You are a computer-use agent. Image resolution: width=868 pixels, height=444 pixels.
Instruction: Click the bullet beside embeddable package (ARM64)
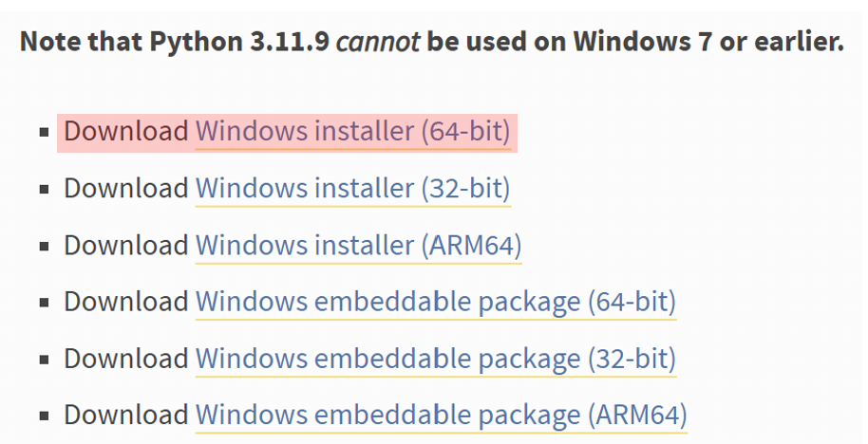point(45,416)
